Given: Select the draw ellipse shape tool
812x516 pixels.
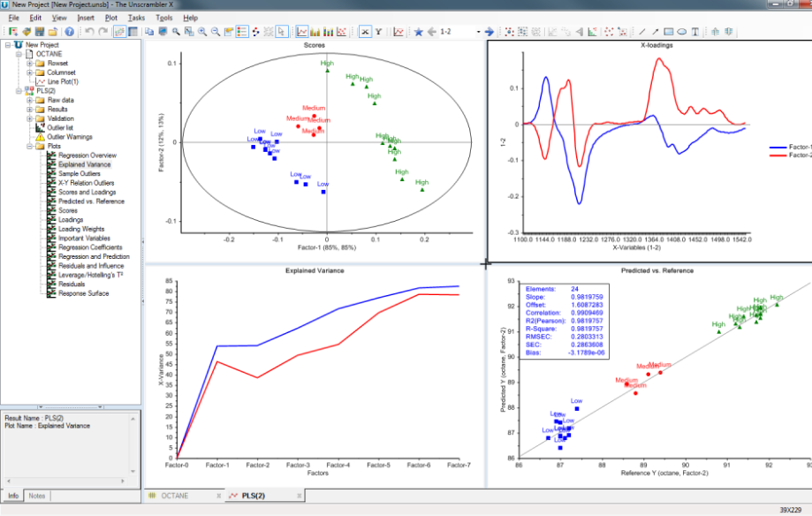Looking at the screenshot, I should point(681,32).
